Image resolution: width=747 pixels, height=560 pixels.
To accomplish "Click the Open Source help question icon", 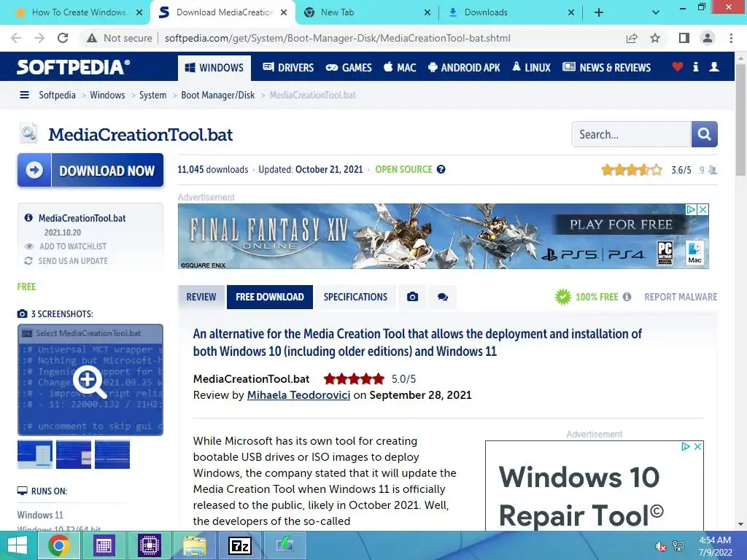I will (441, 169).
